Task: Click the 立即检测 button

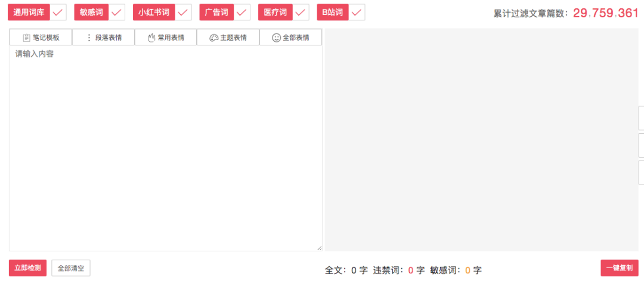Action: click(x=27, y=268)
